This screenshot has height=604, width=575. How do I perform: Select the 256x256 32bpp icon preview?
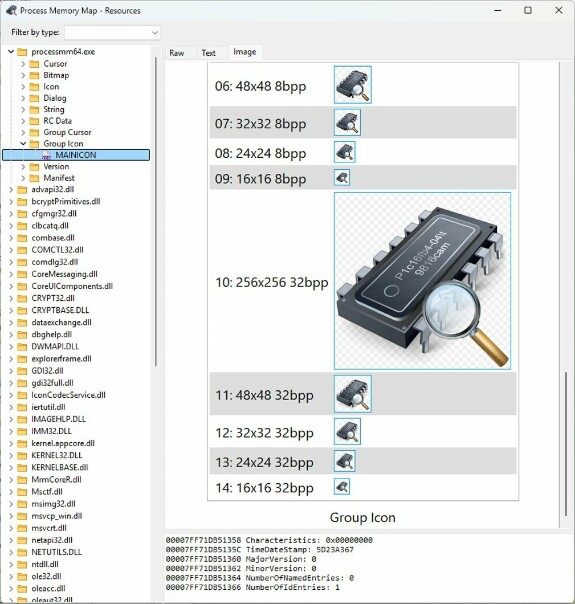[x=422, y=281]
